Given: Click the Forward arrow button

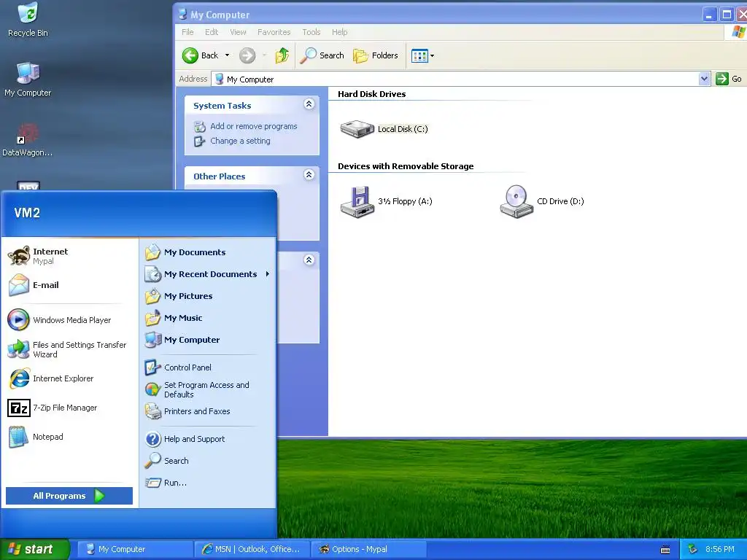Looking at the screenshot, I should [247, 55].
